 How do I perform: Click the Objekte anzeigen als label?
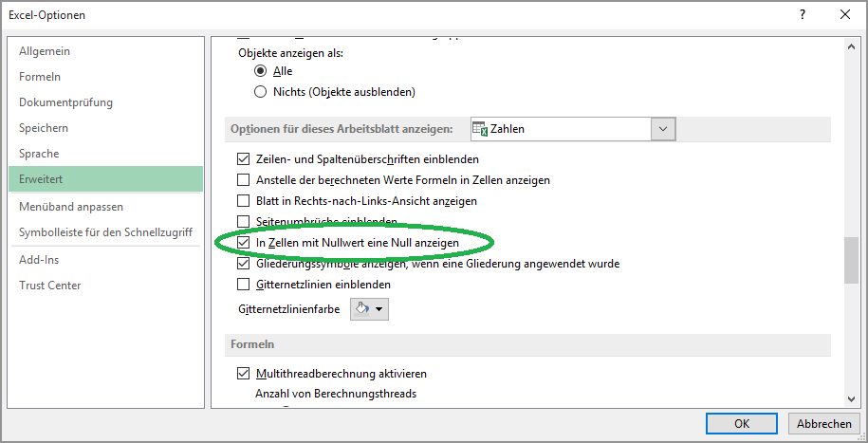(290, 54)
